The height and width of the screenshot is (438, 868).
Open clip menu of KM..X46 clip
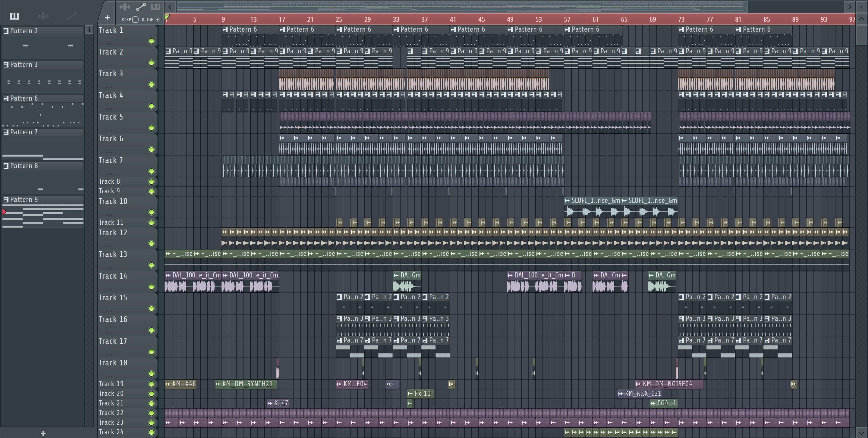tap(168, 384)
